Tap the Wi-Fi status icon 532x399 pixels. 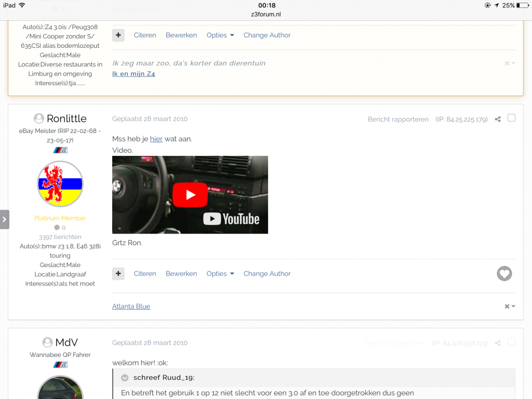pos(22,5)
